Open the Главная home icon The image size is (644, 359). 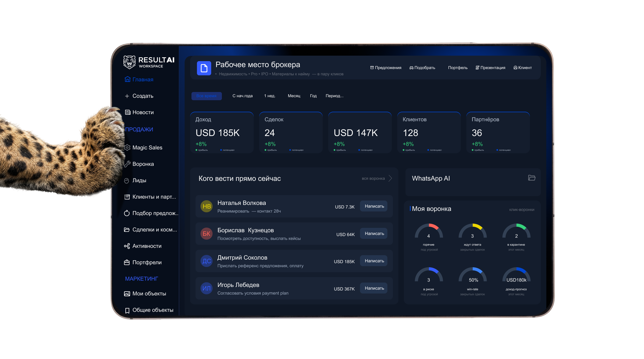[128, 79]
